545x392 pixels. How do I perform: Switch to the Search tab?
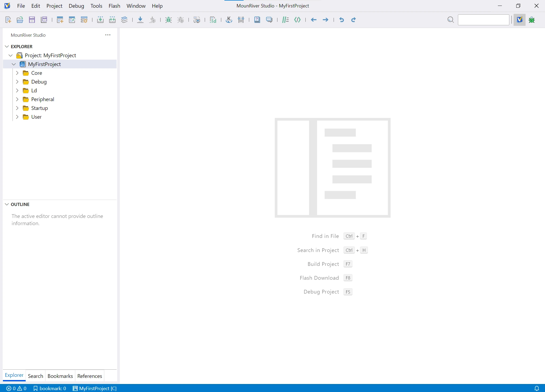(x=35, y=376)
